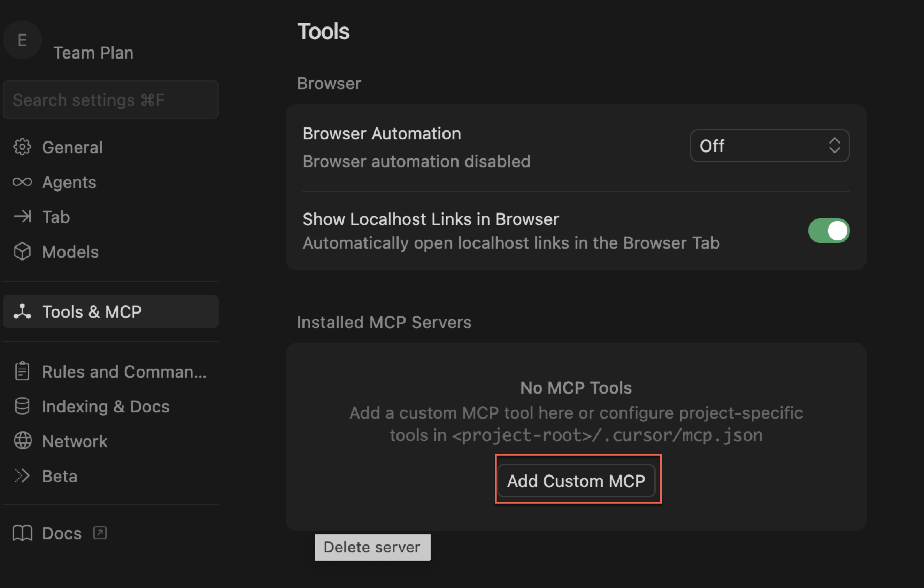Select the Tab feature icon
The image size is (924, 588).
pyautogui.click(x=23, y=217)
